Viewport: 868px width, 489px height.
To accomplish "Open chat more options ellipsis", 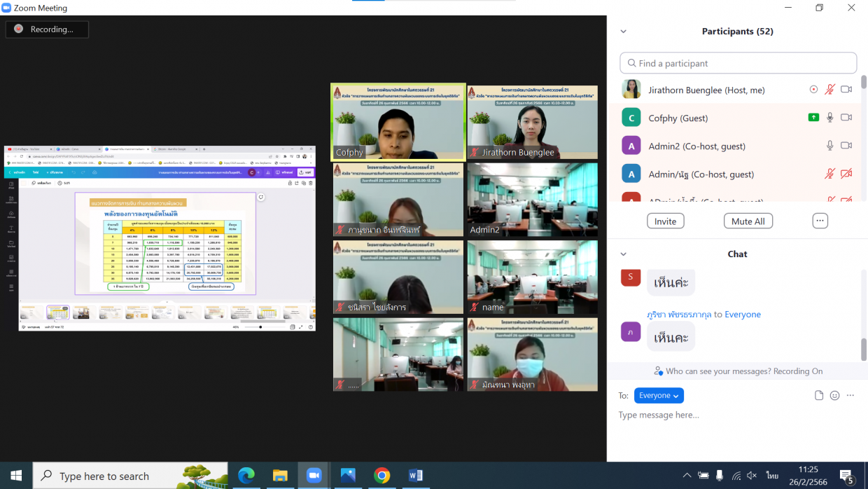I will click(x=850, y=395).
